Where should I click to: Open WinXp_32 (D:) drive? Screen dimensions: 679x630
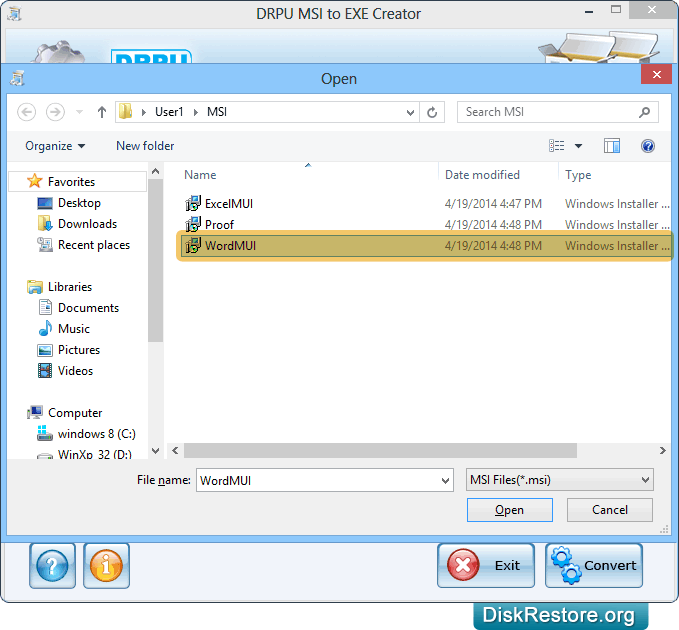(x=95, y=453)
